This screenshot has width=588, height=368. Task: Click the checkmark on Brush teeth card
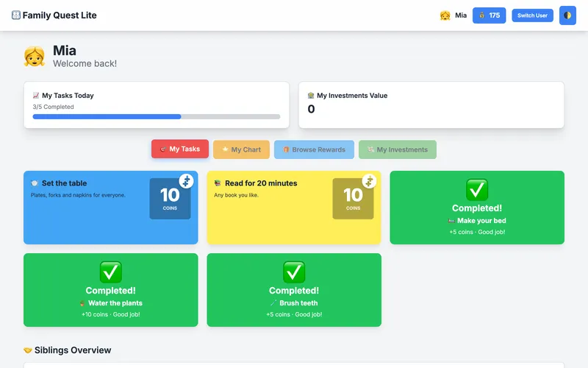(x=294, y=272)
